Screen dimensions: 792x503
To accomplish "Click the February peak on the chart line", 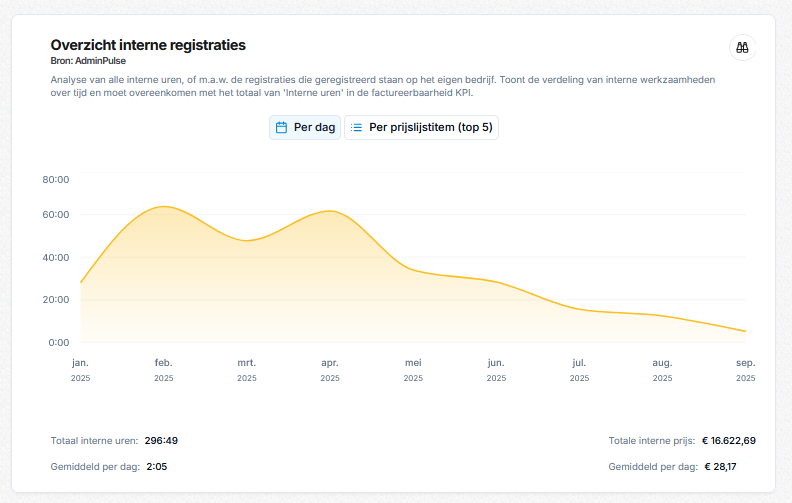I will (x=164, y=207).
